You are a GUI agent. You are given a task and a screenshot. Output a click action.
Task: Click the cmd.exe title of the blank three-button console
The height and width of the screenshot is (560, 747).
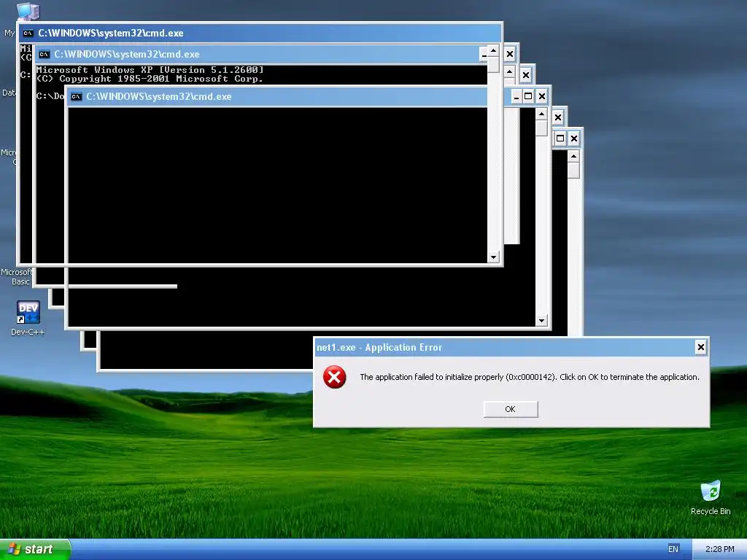(158, 97)
